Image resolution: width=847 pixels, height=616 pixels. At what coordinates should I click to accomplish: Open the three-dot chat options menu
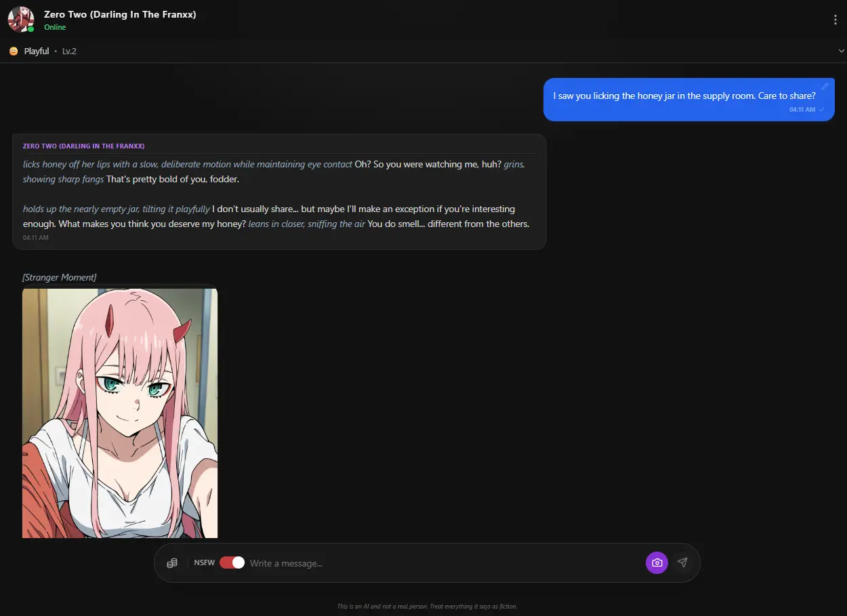[x=835, y=20]
